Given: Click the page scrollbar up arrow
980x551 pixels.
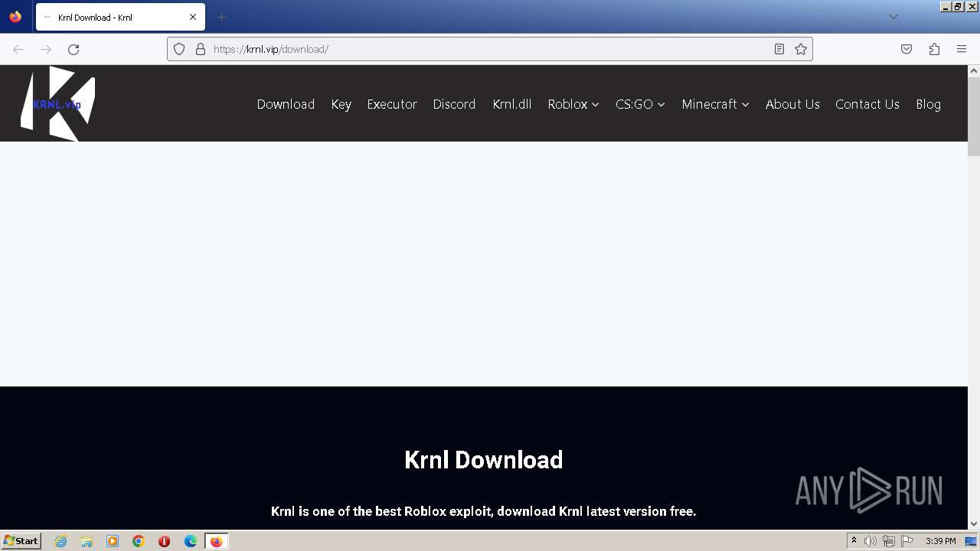Looking at the screenshot, I should click(x=974, y=70).
